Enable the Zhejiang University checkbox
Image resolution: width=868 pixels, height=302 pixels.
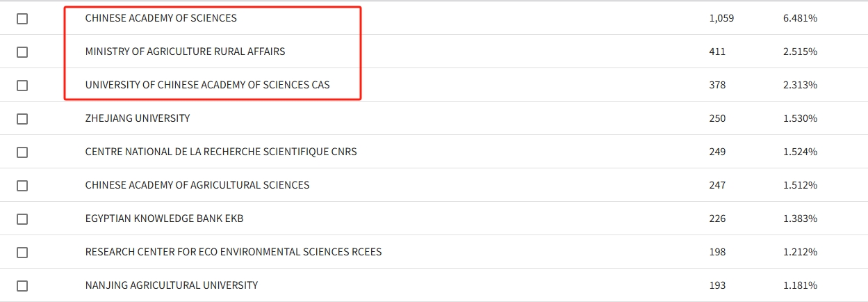click(x=22, y=119)
